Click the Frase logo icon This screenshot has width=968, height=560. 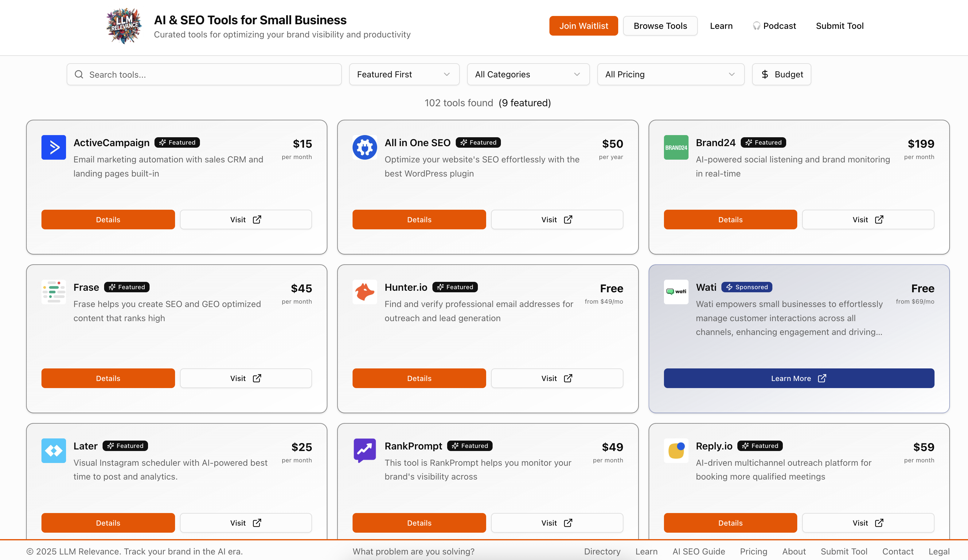53,292
